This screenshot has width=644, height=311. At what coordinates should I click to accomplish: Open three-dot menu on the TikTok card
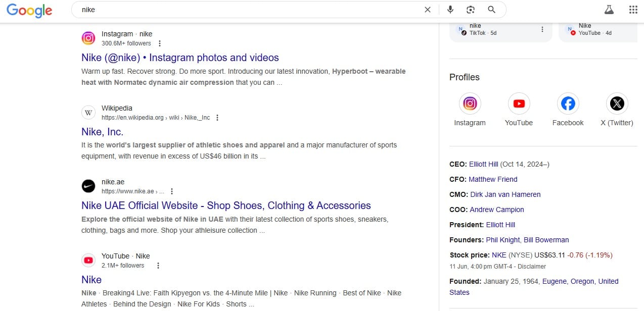coord(542,29)
